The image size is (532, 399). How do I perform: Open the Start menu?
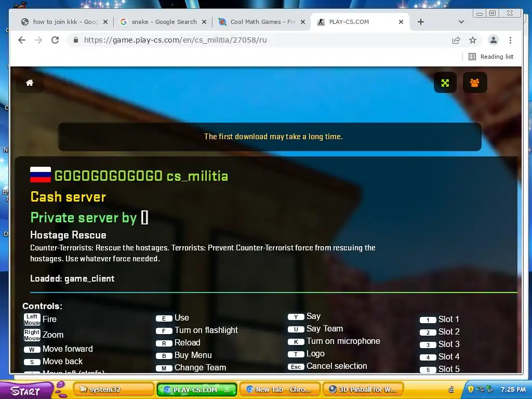click(26, 390)
